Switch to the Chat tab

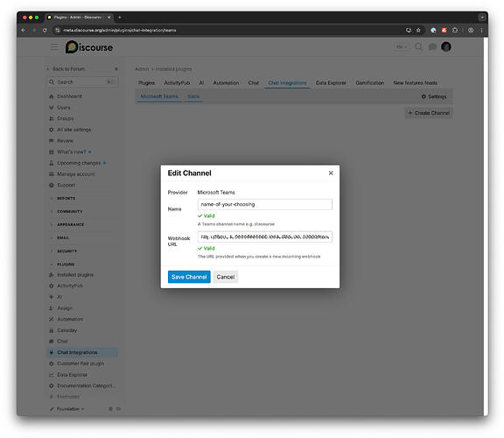(253, 83)
